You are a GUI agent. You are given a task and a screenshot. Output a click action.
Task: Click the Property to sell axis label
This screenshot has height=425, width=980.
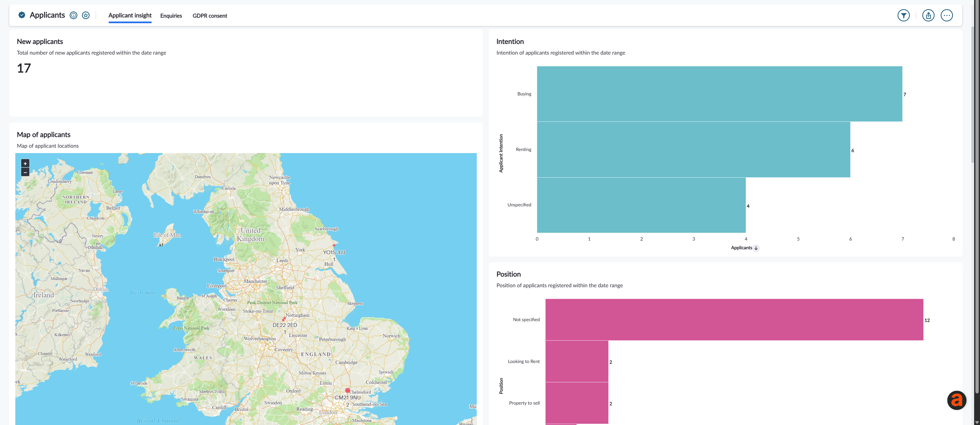(524, 403)
